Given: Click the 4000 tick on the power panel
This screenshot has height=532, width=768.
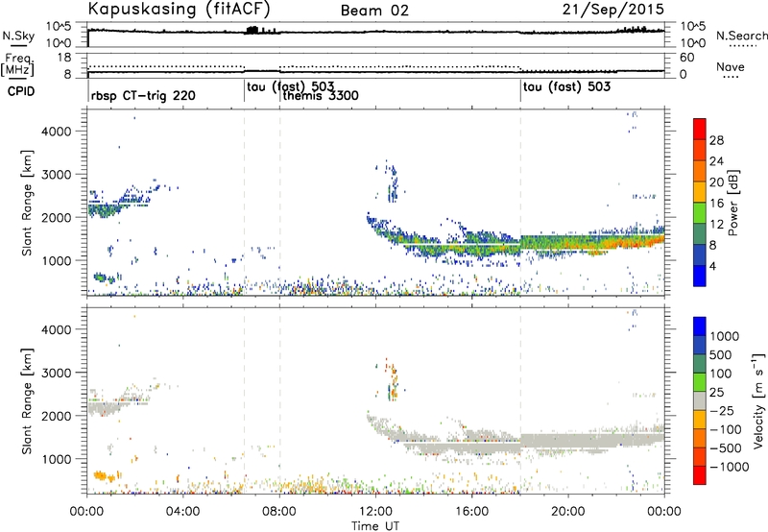Looking at the screenshot, I should coord(56,132).
